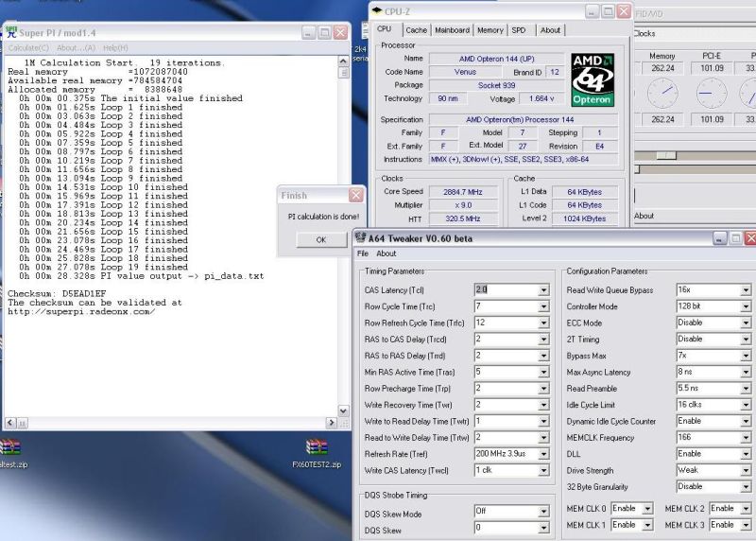This screenshot has width=756, height=541.
Task: Switch to the Cache tab in CPU-Z
Action: (416, 30)
